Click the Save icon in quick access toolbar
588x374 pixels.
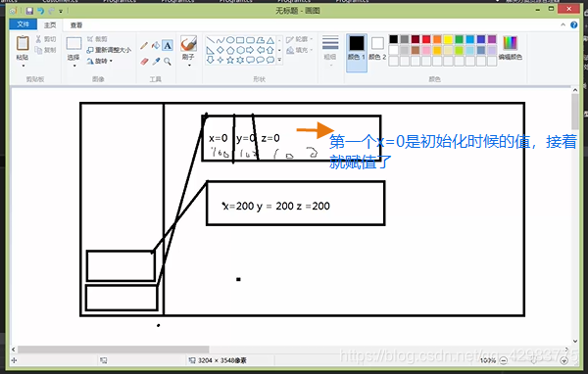click(29, 11)
